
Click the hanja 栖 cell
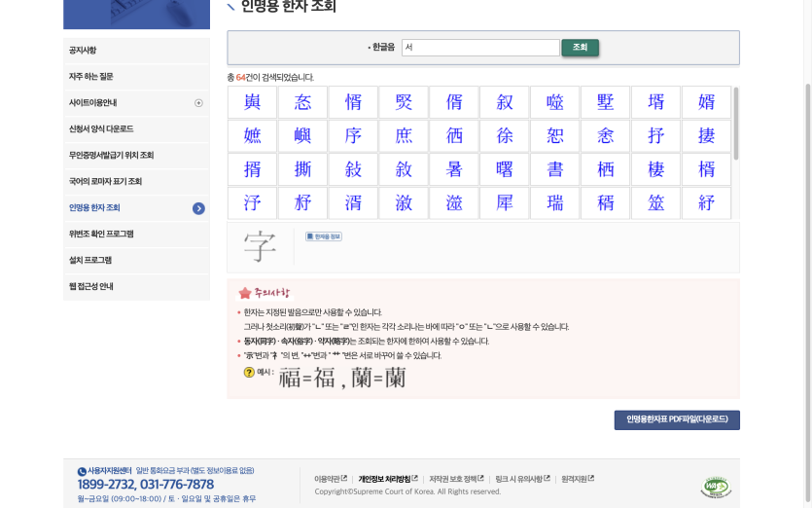click(x=606, y=169)
